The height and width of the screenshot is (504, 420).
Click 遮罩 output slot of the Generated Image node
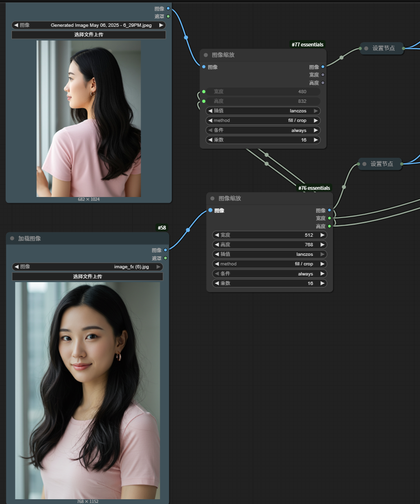(x=168, y=16)
